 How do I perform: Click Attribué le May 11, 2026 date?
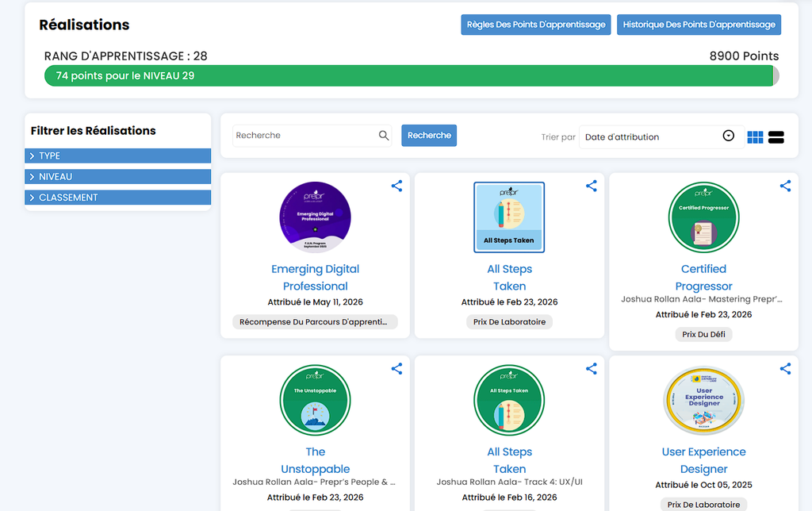(315, 302)
